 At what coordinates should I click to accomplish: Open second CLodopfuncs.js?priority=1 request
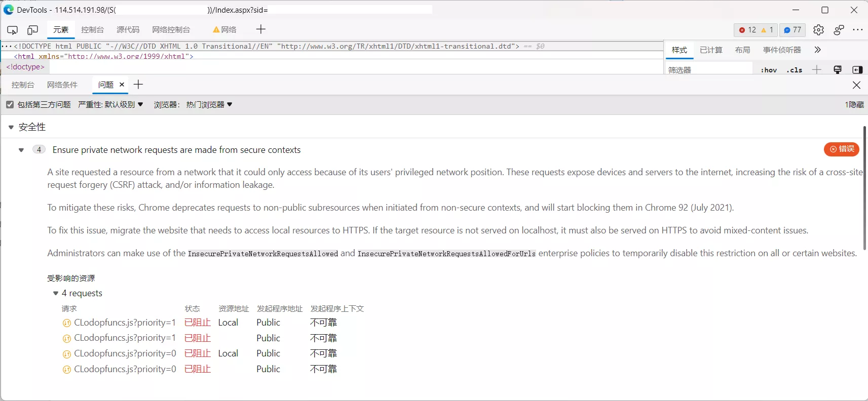(x=125, y=338)
